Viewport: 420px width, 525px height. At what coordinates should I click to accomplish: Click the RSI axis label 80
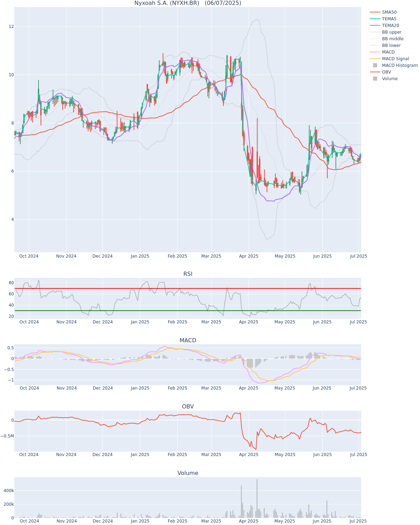pyautogui.click(x=11, y=283)
